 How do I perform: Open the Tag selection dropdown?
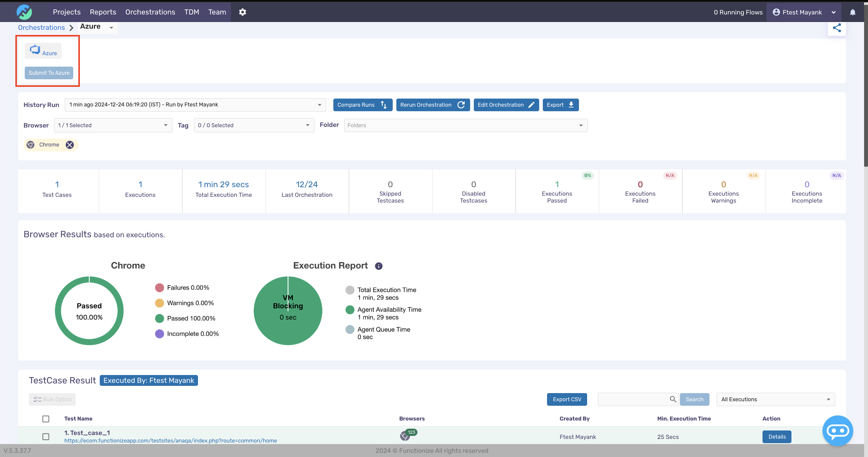[x=254, y=125]
